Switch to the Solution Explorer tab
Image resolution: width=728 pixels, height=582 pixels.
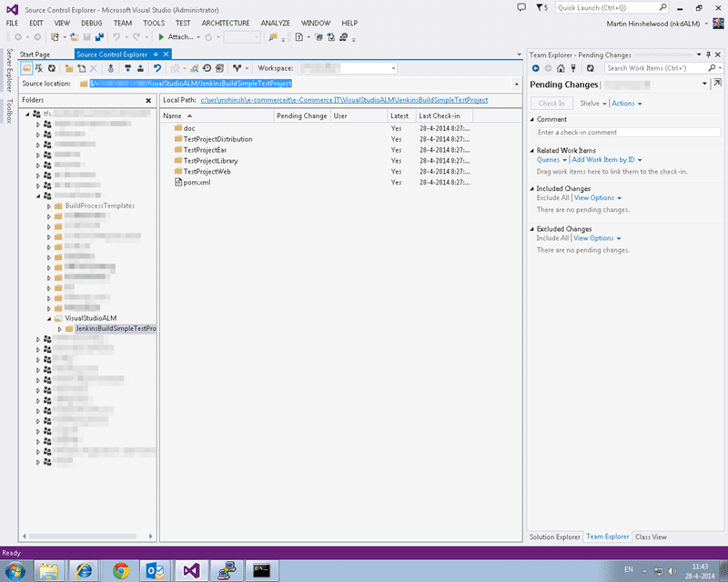coord(555,537)
